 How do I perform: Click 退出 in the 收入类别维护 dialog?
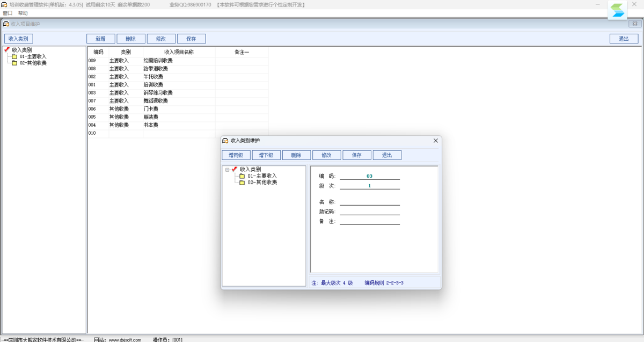(387, 155)
